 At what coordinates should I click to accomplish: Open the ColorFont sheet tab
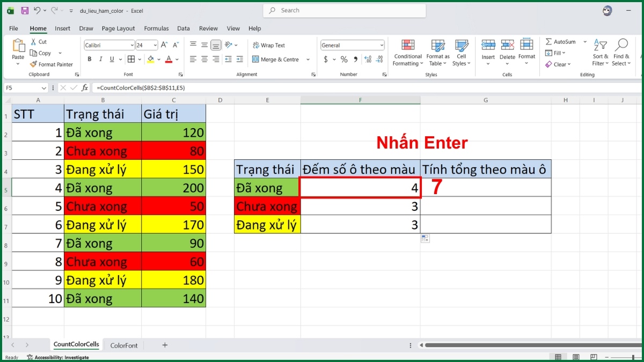tap(123, 345)
